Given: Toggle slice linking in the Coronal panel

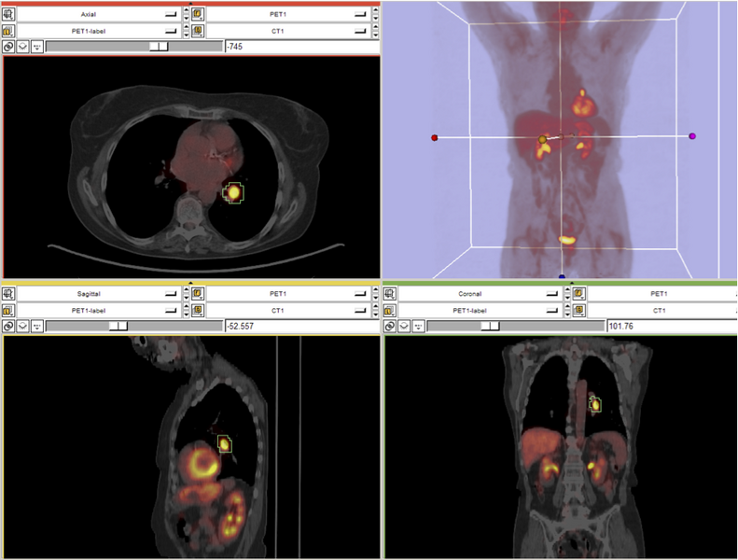Looking at the screenshot, I should [x=390, y=326].
